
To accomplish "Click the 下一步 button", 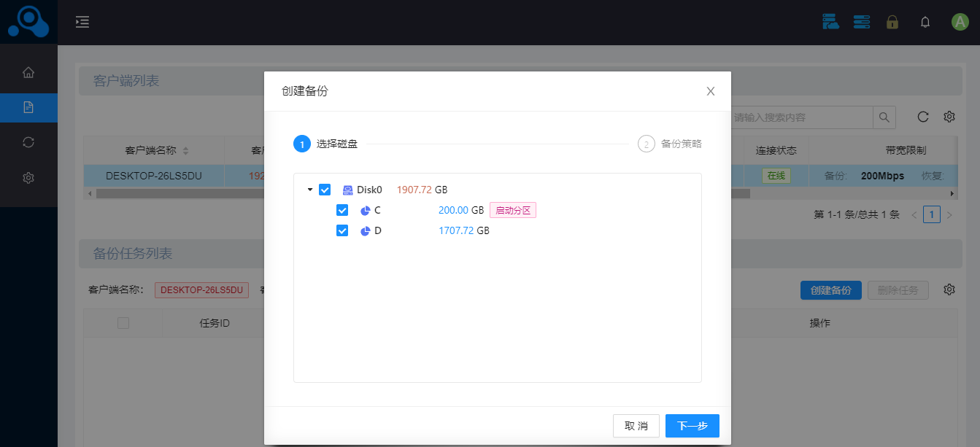I will 692,426.
